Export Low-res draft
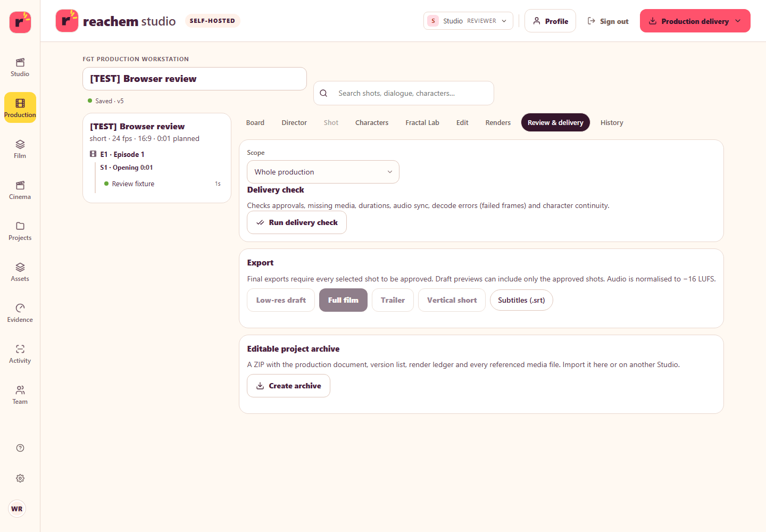The height and width of the screenshot is (532, 766). tap(281, 300)
